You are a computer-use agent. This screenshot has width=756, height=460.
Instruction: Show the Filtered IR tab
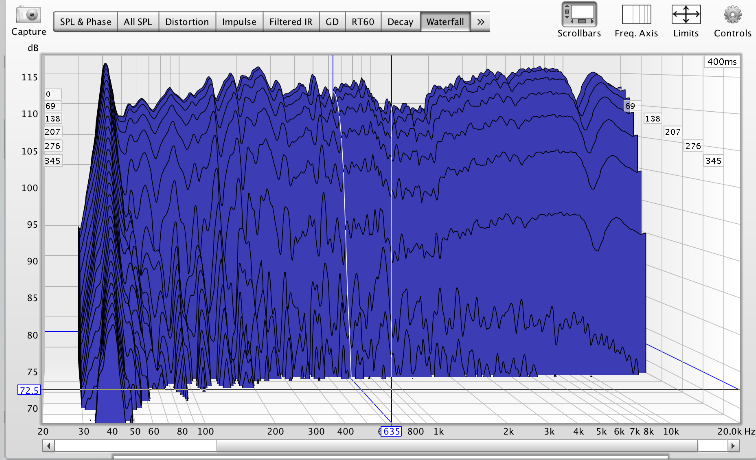[x=291, y=21]
